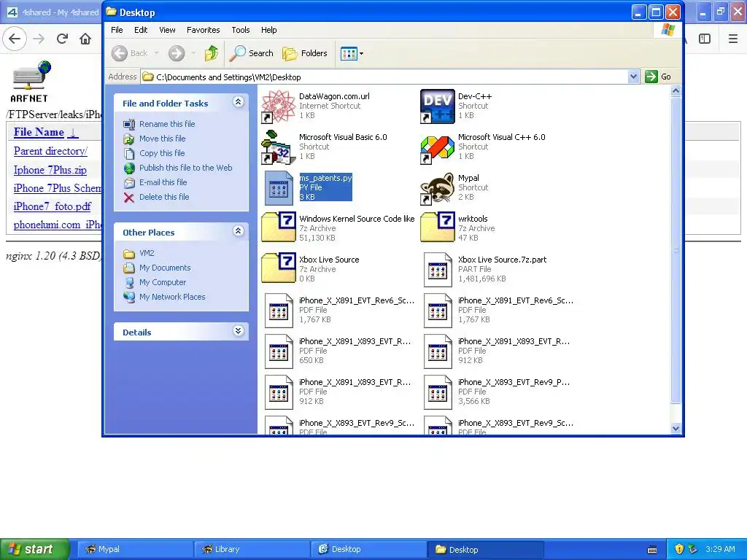
Task: Open the Help menu
Action: tap(268, 30)
